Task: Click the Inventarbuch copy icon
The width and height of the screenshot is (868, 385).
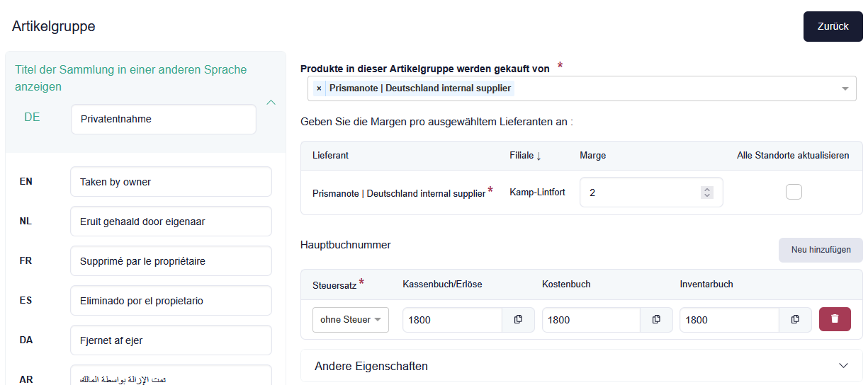Action: [x=795, y=320]
